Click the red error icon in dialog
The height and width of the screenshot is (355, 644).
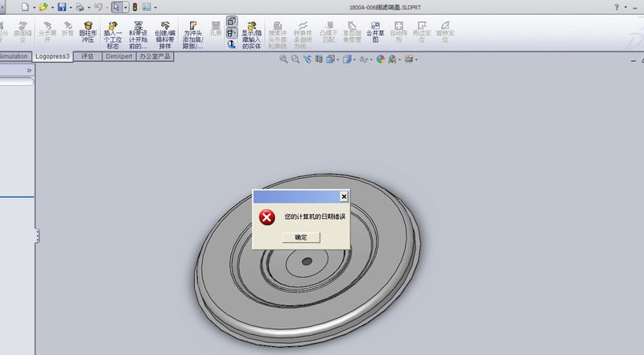point(266,217)
